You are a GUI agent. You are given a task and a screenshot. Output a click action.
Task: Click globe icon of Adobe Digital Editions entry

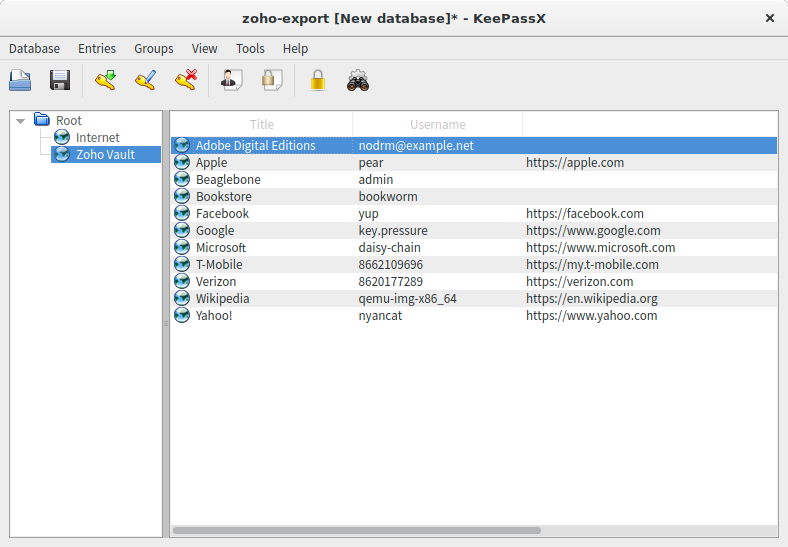[182, 145]
